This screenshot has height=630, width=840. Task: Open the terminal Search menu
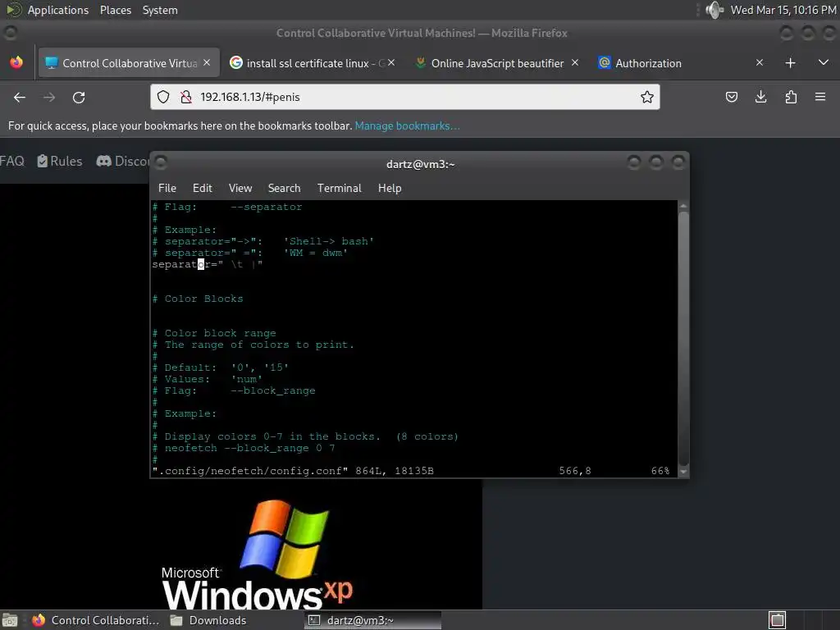click(x=284, y=188)
